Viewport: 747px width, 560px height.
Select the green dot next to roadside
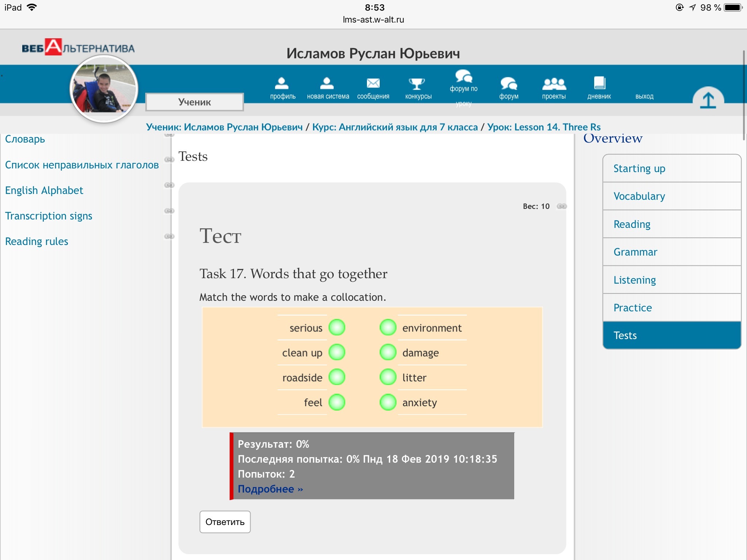point(337,377)
